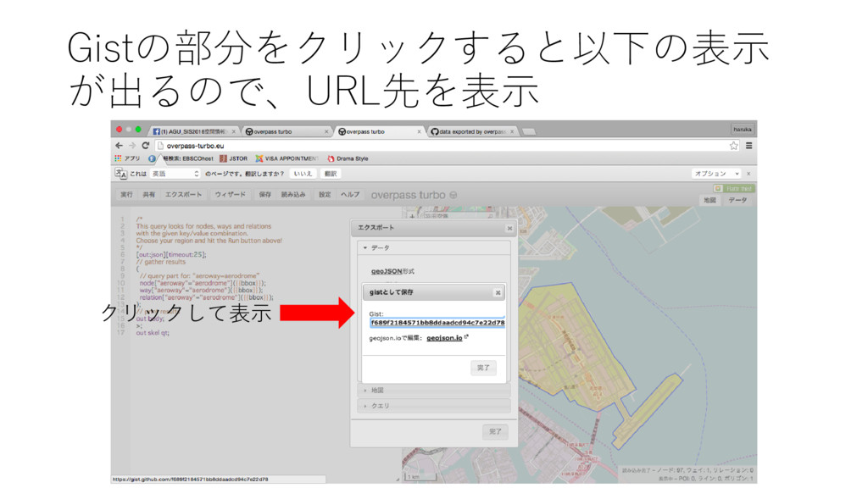
Task: Click the Rate this! button
Action: [x=734, y=189]
